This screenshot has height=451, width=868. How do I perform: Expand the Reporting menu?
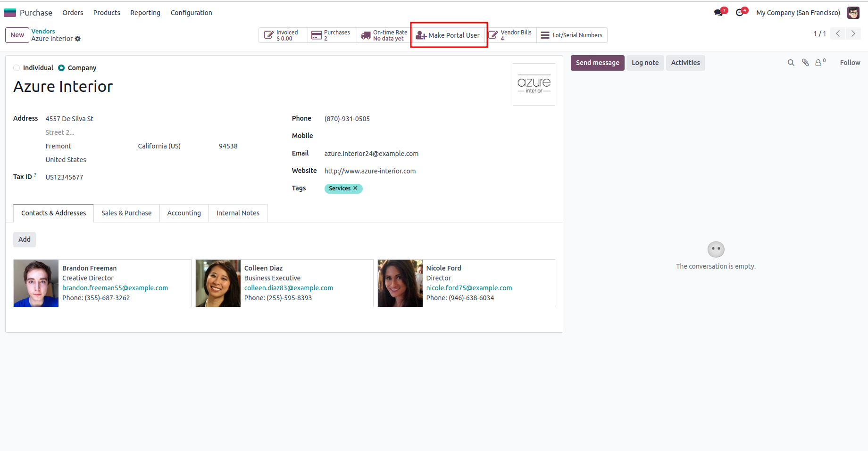(145, 13)
